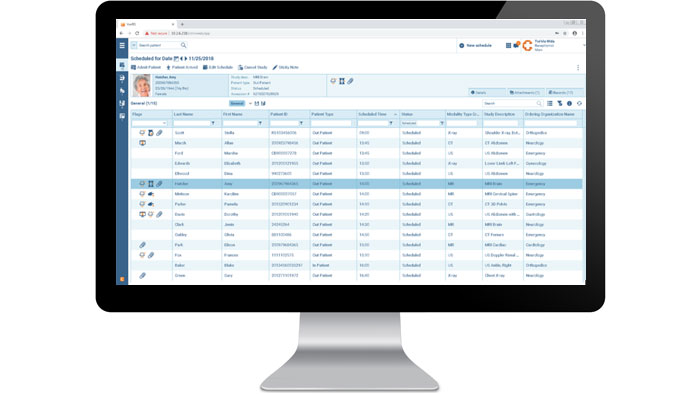Viewport: 700px width, 394px height.
Task: Open the apps grid icon
Action: [x=508, y=46]
